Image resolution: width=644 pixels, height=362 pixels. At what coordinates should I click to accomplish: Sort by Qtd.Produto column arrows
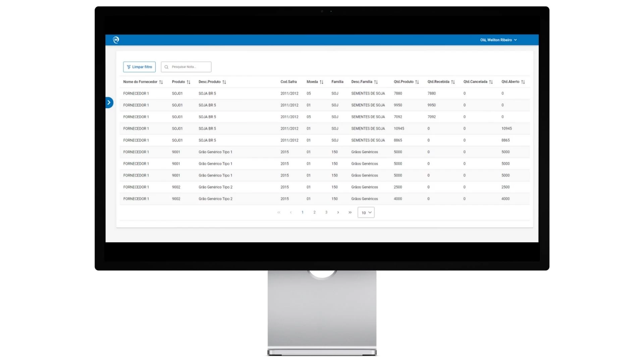(x=417, y=82)
